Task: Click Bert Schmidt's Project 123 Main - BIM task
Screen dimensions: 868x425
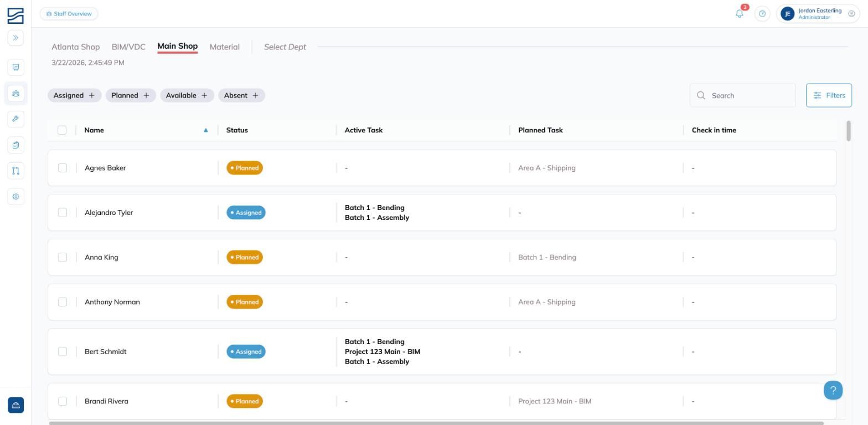Action: 383,352
